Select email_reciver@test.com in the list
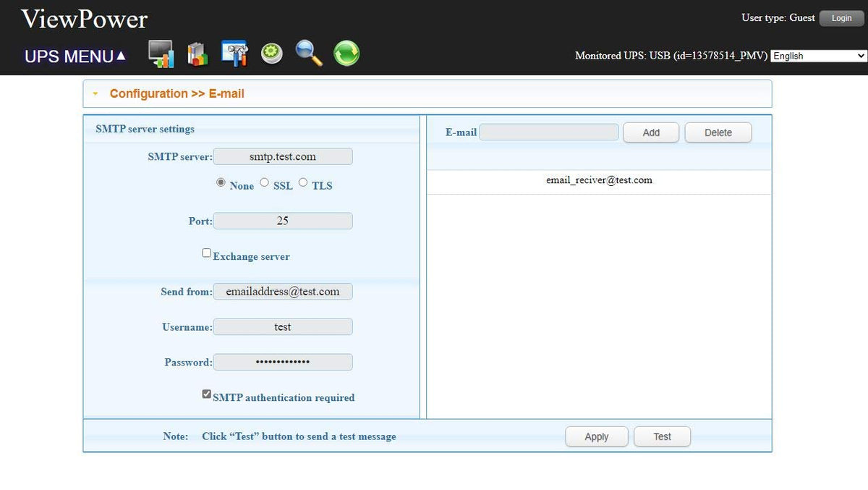Viewport: 868px width, 490px height. [x=599, y=180]
